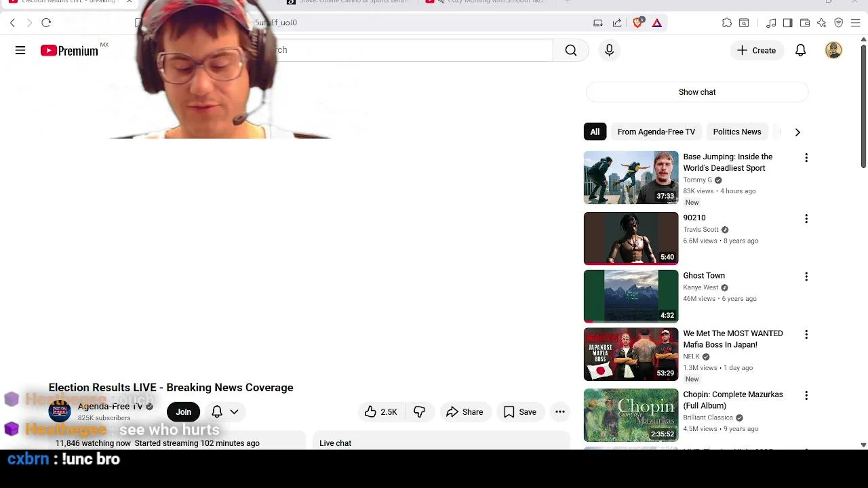Click the Share button

[465, 412]
